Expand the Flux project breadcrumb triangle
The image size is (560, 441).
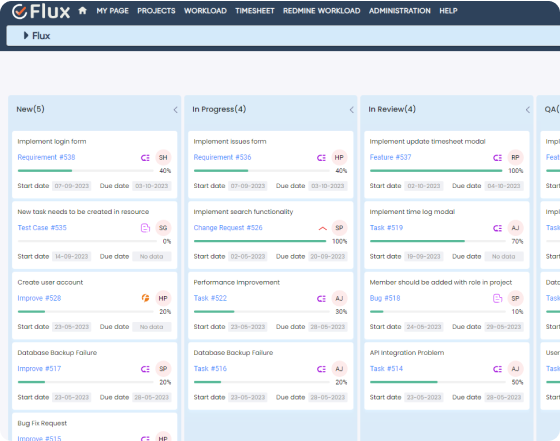click(26, 35)
